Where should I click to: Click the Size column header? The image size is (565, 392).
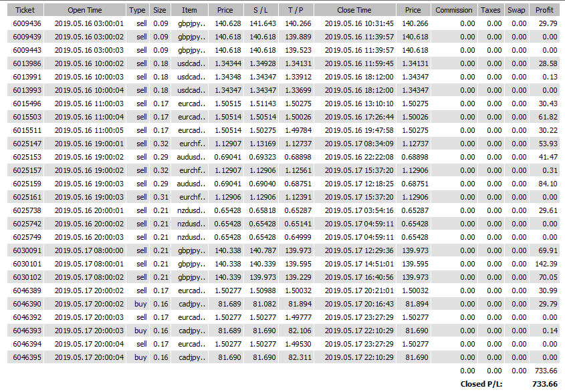click(x=160, y=11)
